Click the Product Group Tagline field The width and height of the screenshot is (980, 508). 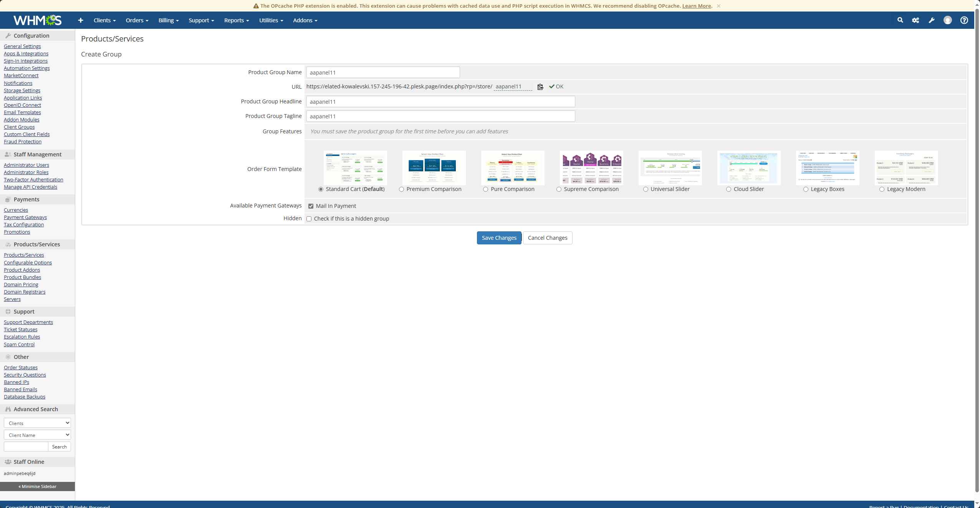click(440, 116)
